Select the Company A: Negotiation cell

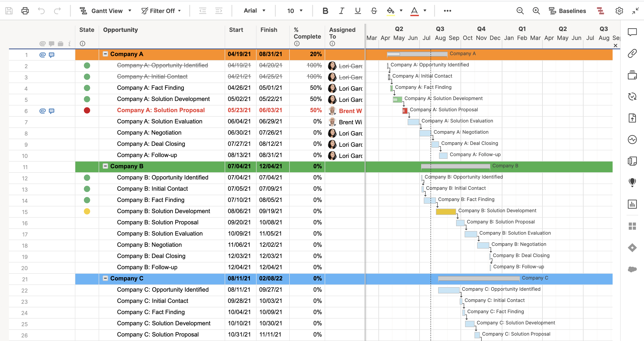click(x=149, y=133)
